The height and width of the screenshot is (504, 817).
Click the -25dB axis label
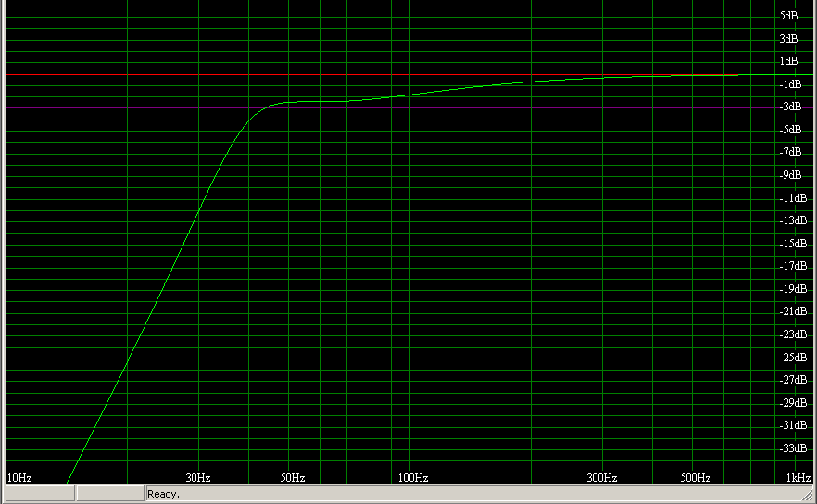(793, 357)
